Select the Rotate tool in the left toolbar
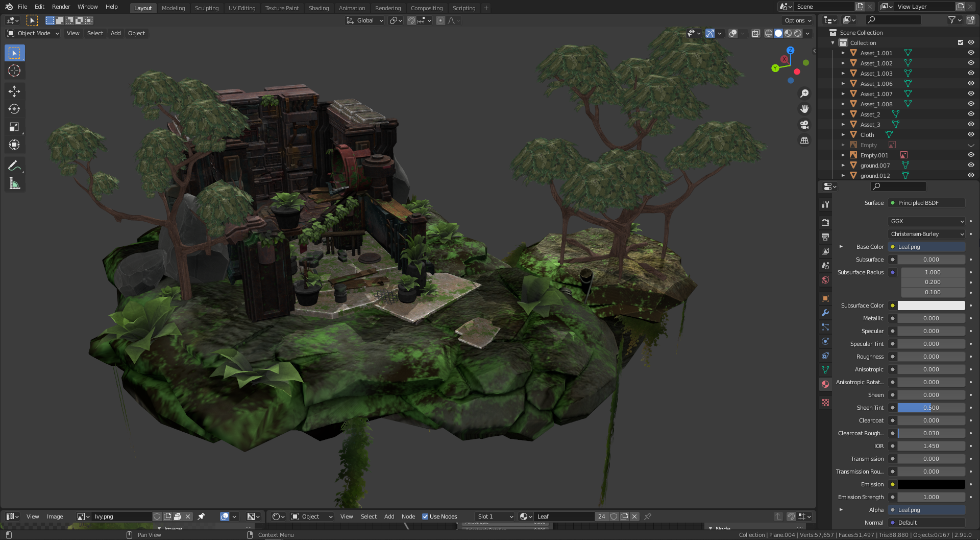 tap(14, 109)
